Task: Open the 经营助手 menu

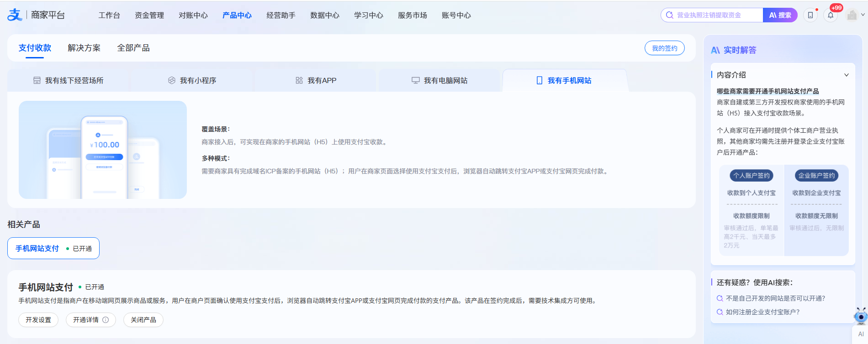Action: pyautogui.click(x=281, y=15)
